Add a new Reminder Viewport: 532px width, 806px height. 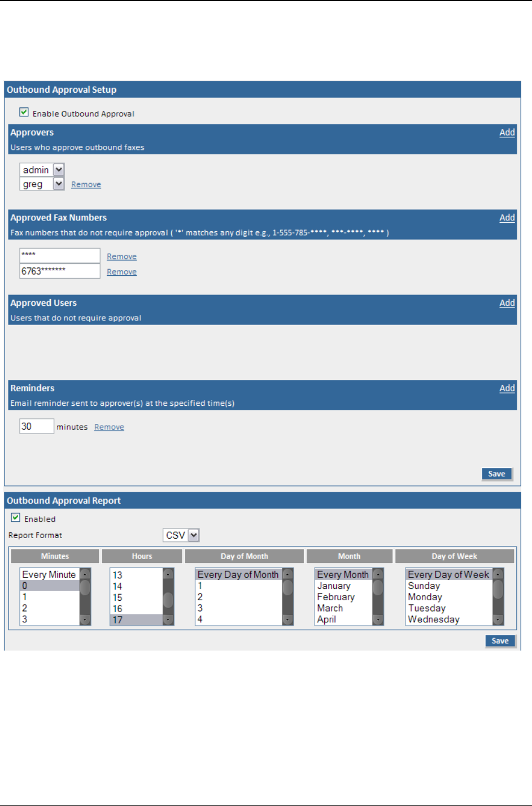pyautogui.click(x=507, y=388)
